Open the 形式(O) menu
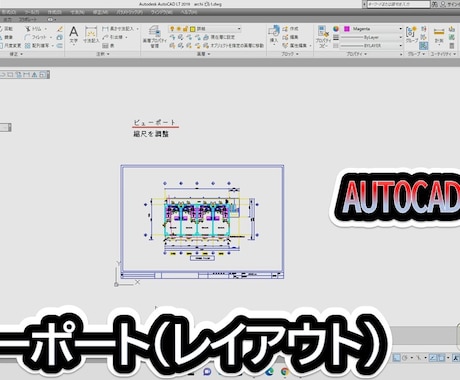 (x=8, y=12)
